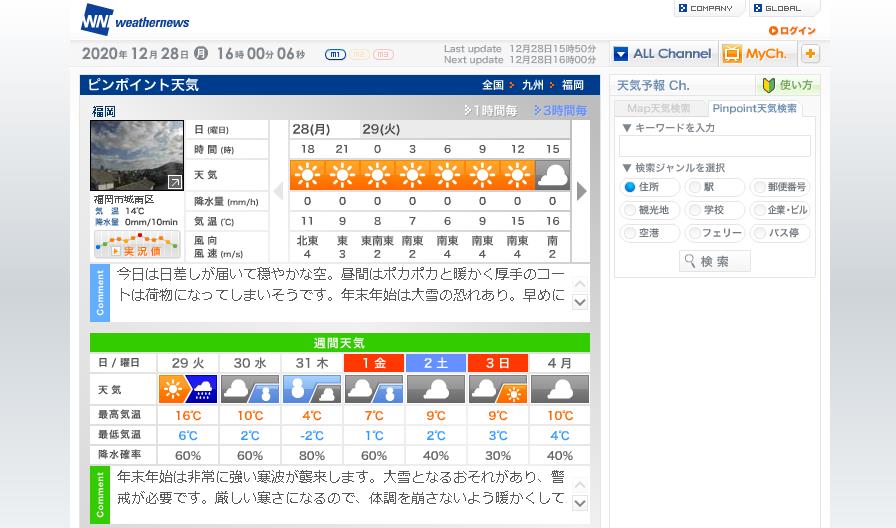896x528 pixels.
Task: Select the フェリー radio option
Action: (715, 233)
